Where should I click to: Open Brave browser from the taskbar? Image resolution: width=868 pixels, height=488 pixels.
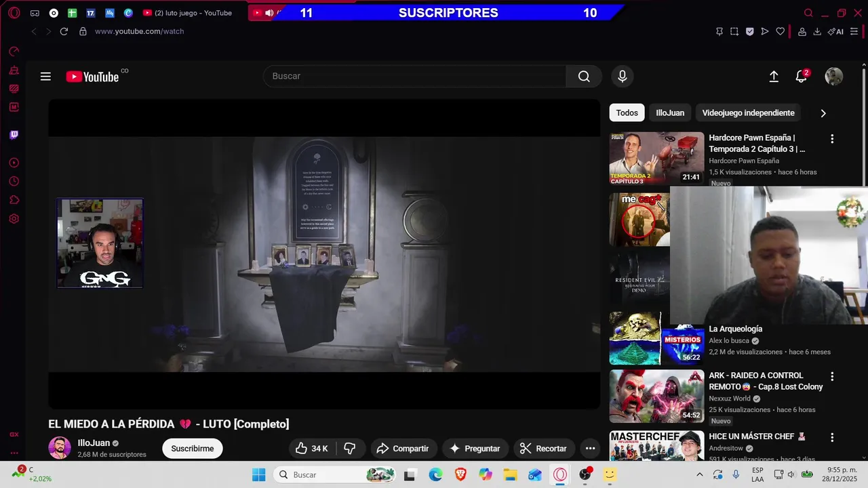(x=460, y=474)
